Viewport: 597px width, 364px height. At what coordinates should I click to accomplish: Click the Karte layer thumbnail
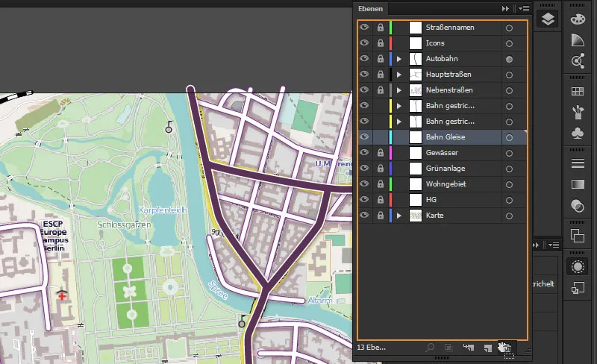pyautogui.click(x=416, y=215)
